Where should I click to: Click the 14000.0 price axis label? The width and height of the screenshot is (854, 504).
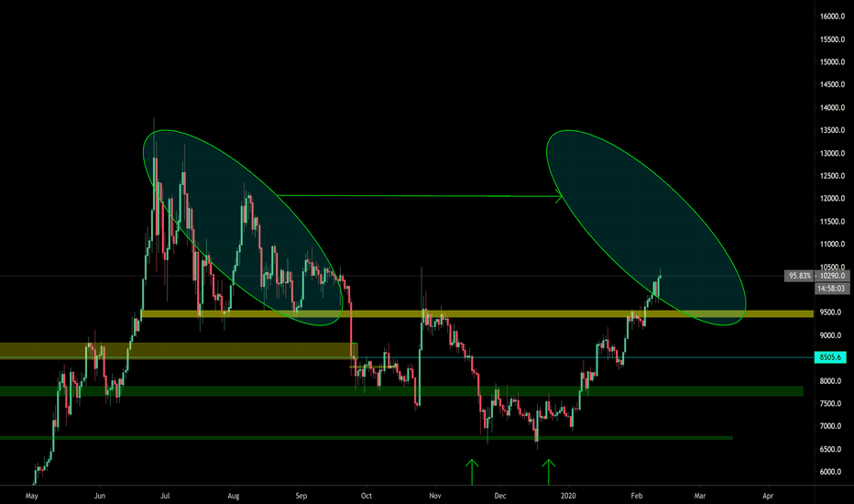[x=832, y=107]
